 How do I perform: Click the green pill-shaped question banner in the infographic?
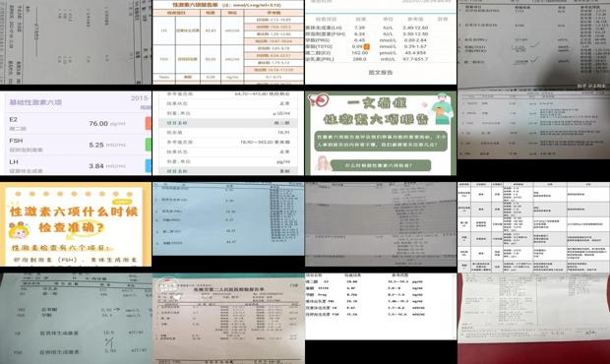[381, 165]
